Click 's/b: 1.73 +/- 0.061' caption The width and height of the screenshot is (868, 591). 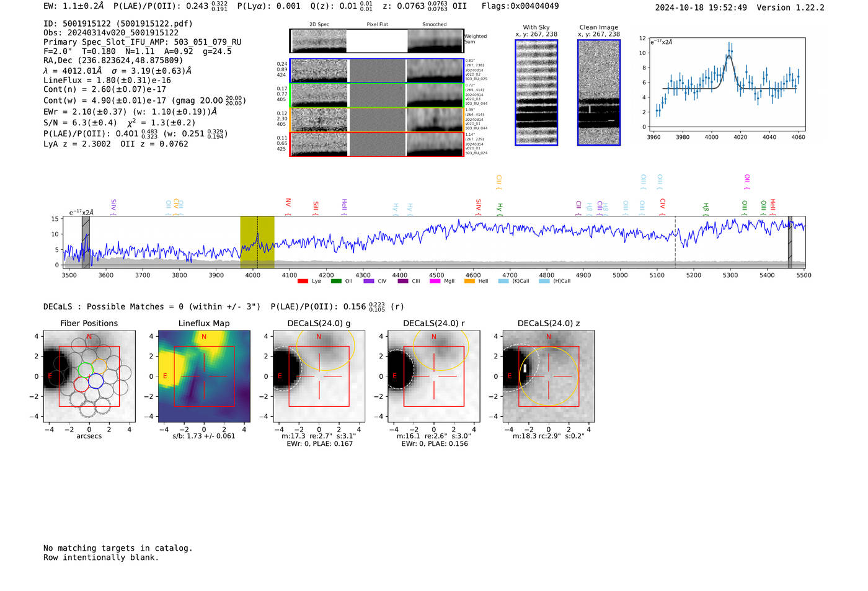coord(204,436)
